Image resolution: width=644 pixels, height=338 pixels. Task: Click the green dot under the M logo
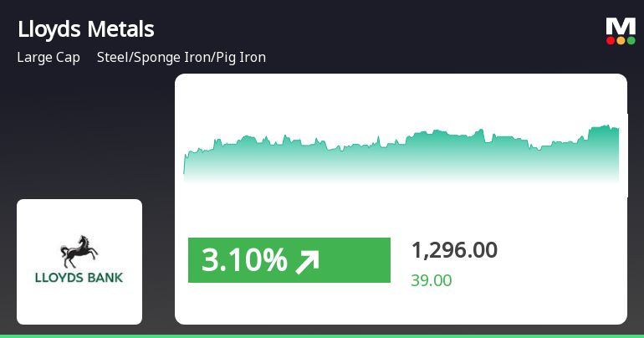click(631, 40)
